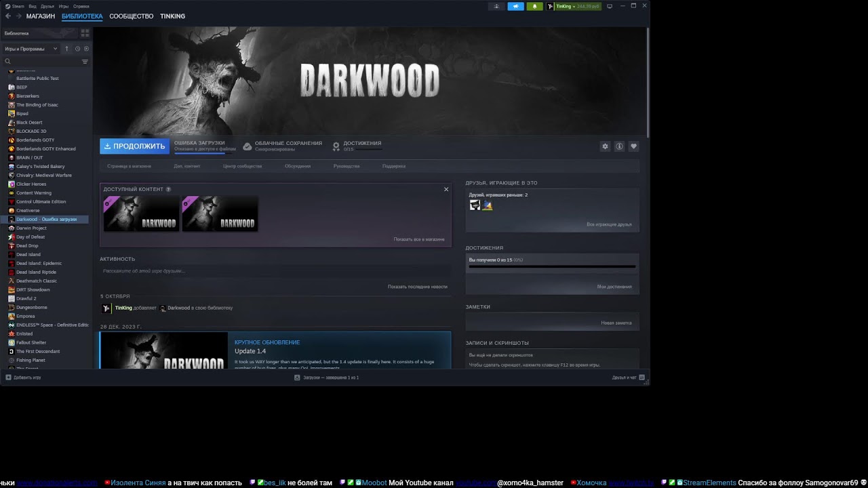868x488 pixels.
Task: Click the achievements ribbon icon
Action: (336, 146)
